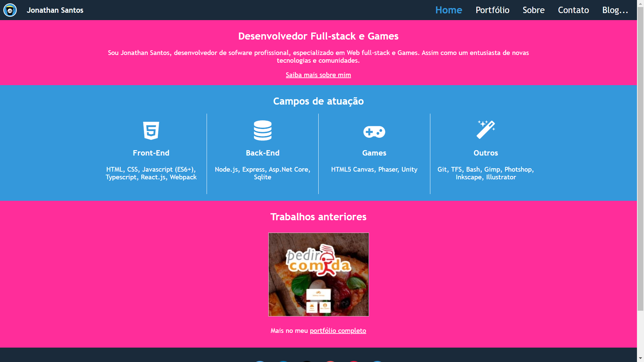Click the 'Campos de atuação' heading
This screenshot has width=644, height=362.
click(x=318, y=101)
